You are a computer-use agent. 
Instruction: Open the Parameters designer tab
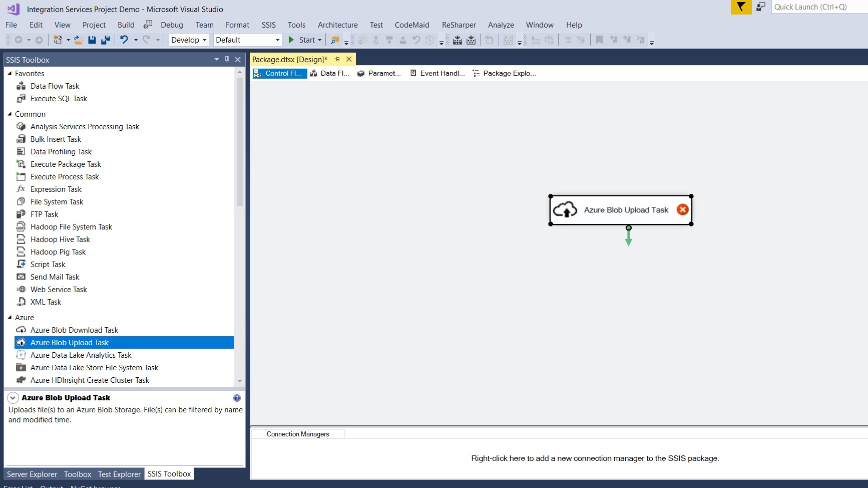tap(379, 74)
